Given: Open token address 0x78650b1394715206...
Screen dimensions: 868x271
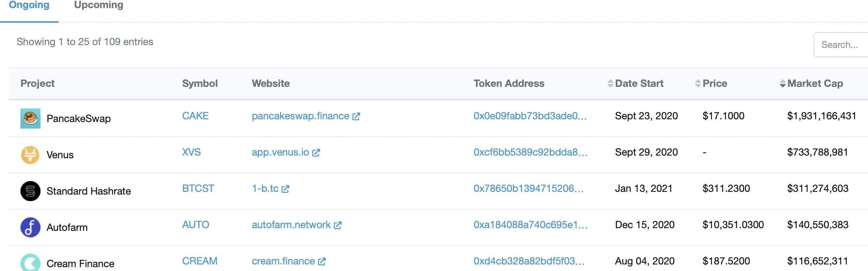Looking at the screenshot, I should (x=529, y=188).
